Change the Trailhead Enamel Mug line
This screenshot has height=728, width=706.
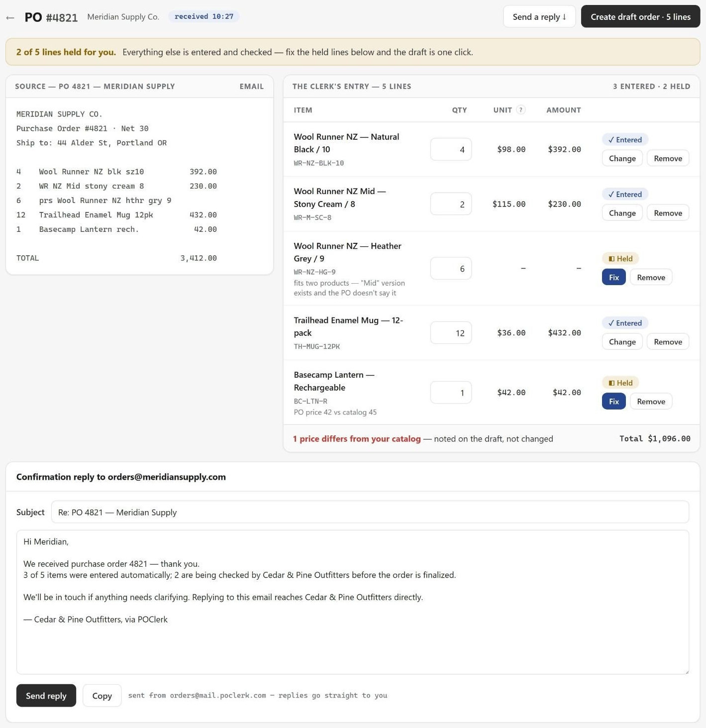tap(622, 342)
